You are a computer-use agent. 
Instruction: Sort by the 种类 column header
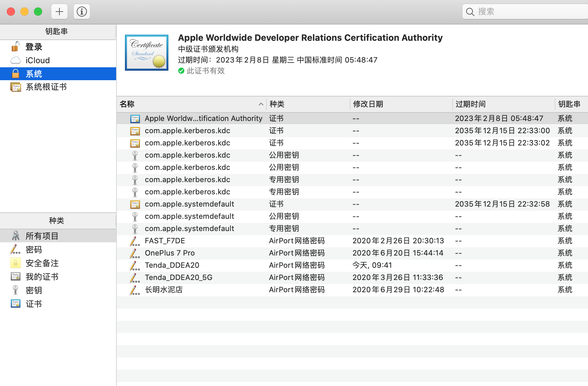(x=308, y=104)
